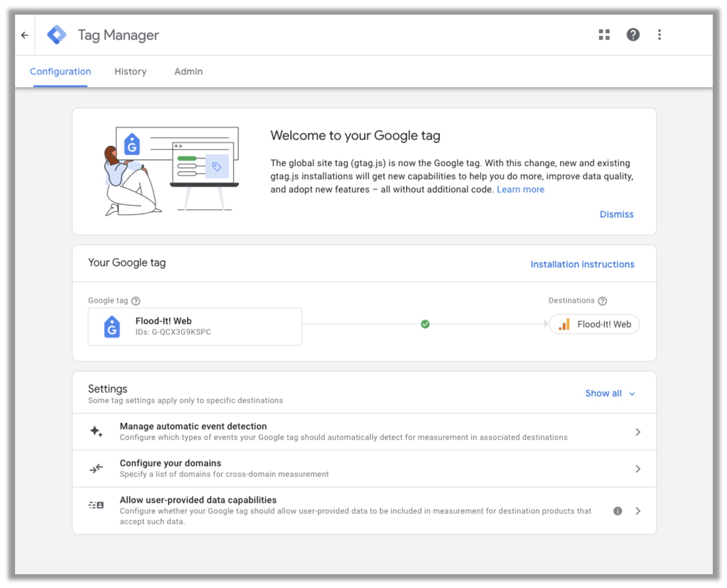This screenshot has height=588, width=727.
Task: Open the Flood-It! Web Google tag card
Action: [x=195, y=327]
